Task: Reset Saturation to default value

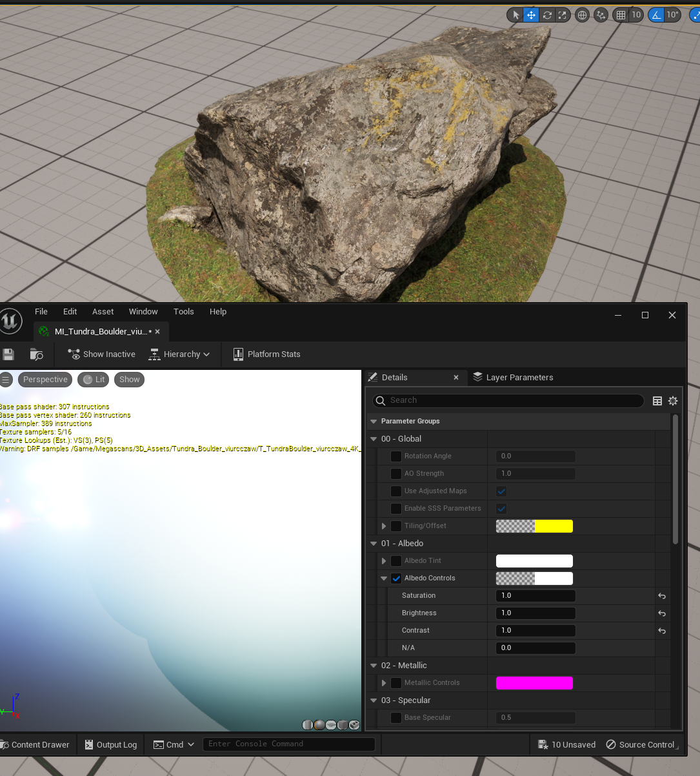Action: pos(662,596)
